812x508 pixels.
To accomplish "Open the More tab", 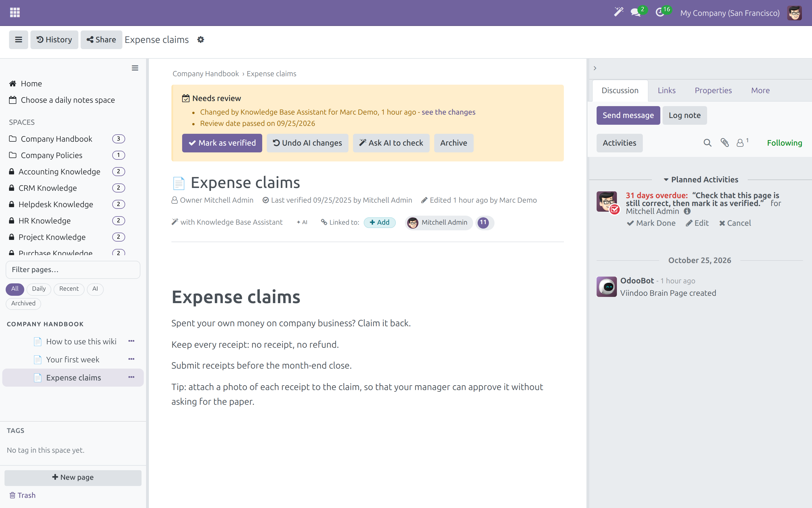I will 760,90.
